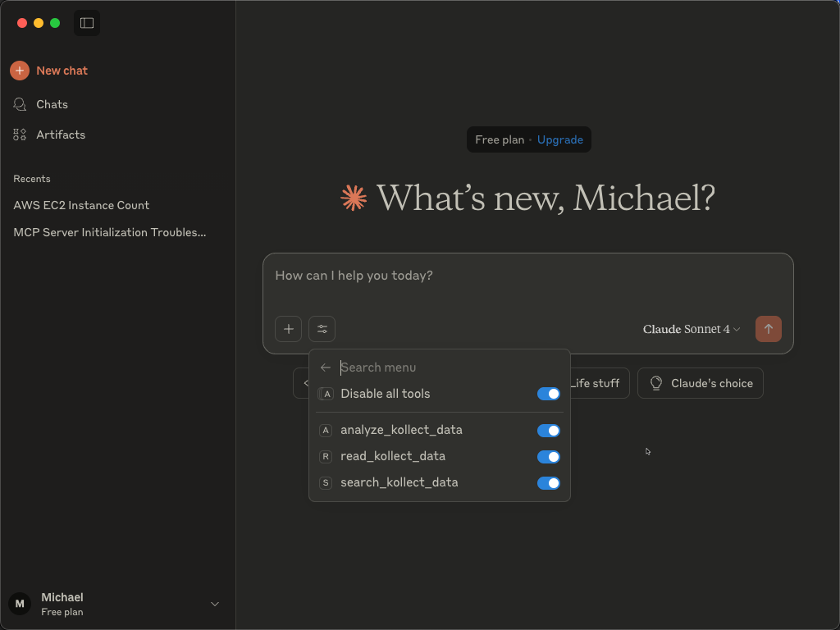Click the Free plan badge text
Viewport: 840px width, 630px height.
[500, 139]
